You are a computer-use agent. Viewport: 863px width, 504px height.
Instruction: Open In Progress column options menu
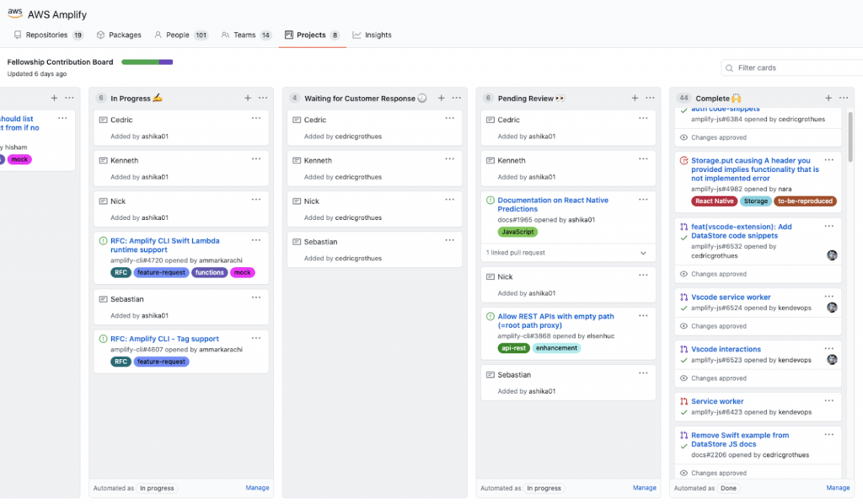point(263,98)
